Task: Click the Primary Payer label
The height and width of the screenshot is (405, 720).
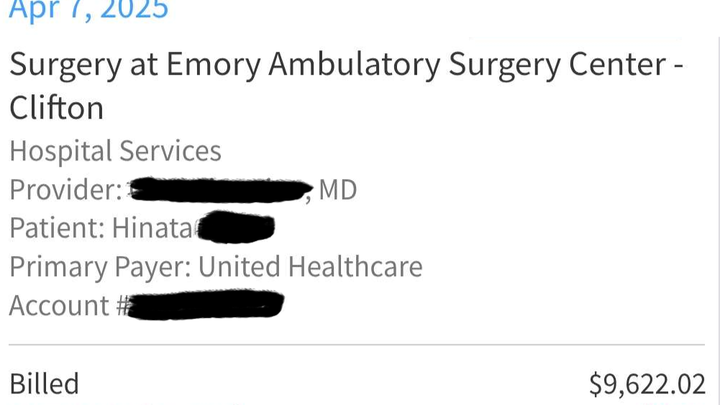Action: [x=100, y=267]
